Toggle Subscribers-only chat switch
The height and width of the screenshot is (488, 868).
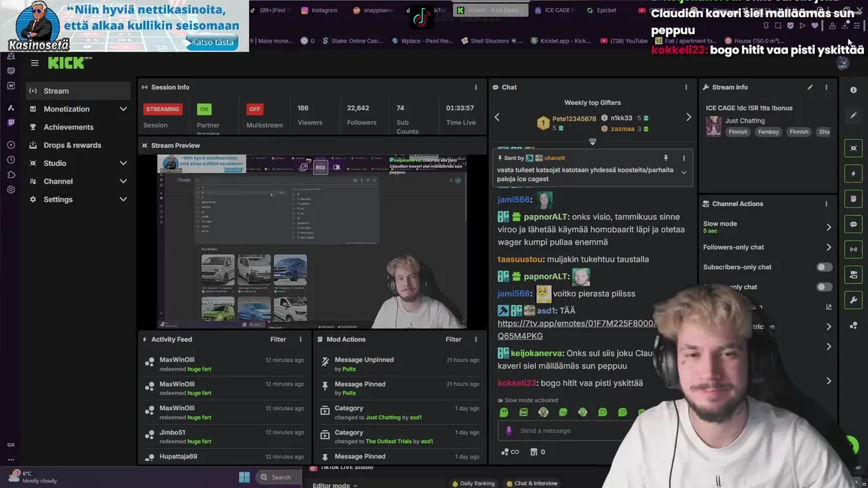(x=824, y=267)
